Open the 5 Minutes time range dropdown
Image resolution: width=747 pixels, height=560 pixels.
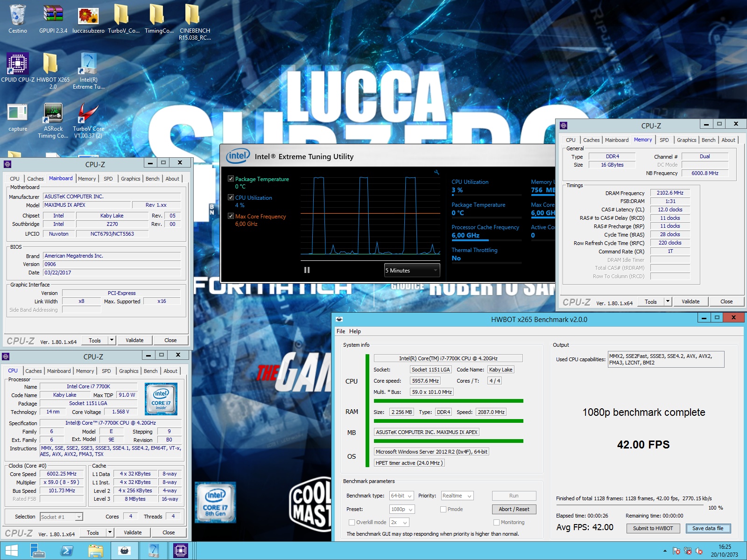(x=412, y=270)
